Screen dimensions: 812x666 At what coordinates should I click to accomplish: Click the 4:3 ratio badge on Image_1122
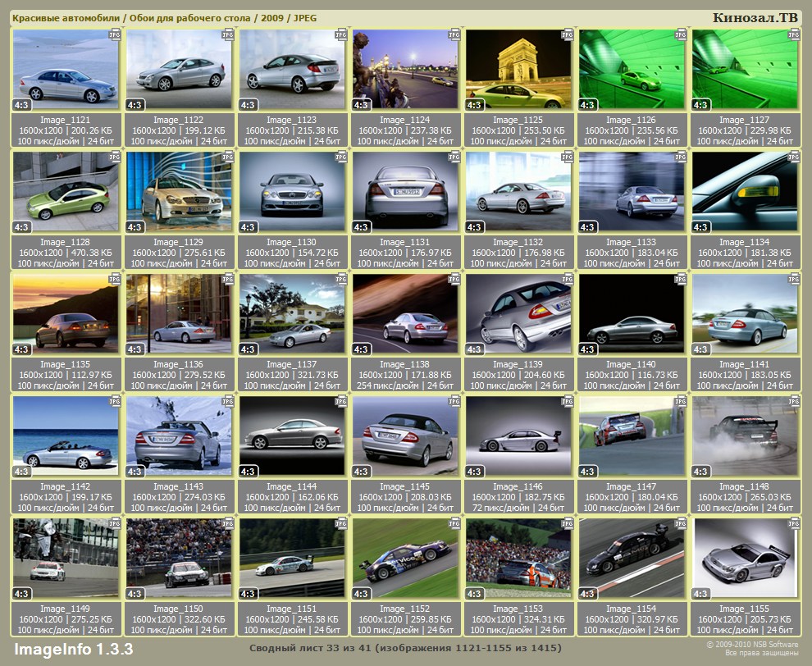pyautogui.click(x=135, y=105)
